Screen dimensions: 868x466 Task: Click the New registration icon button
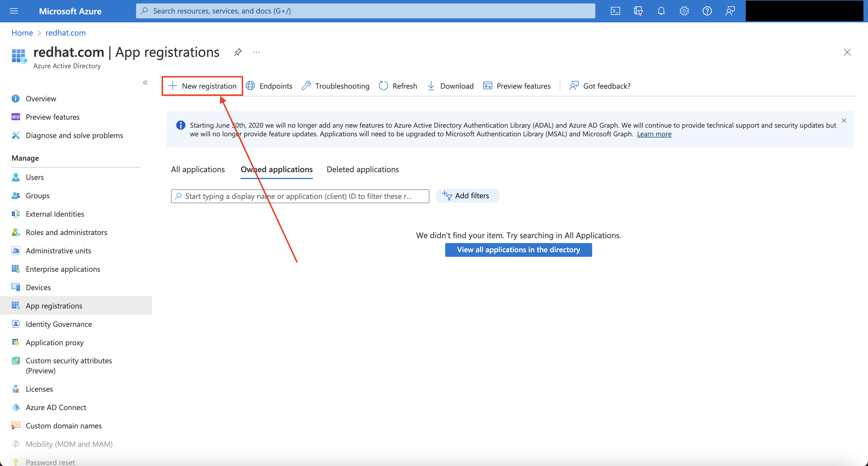click(203, 86)
